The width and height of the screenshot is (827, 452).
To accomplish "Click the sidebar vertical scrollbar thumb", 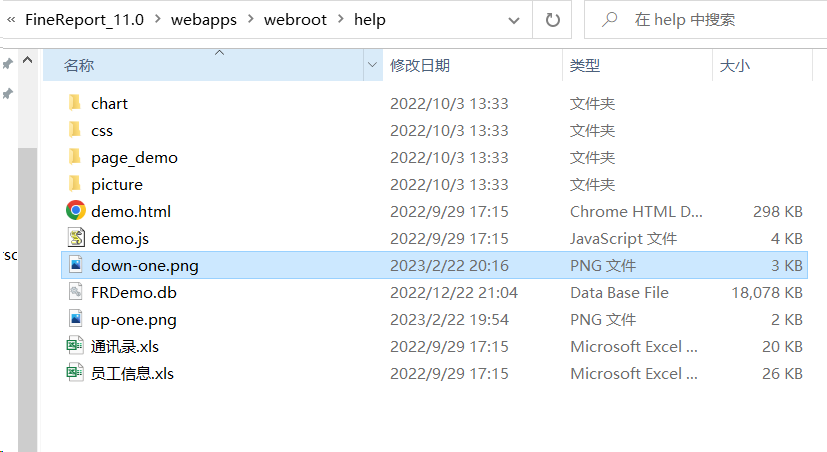I will (27, 299).
